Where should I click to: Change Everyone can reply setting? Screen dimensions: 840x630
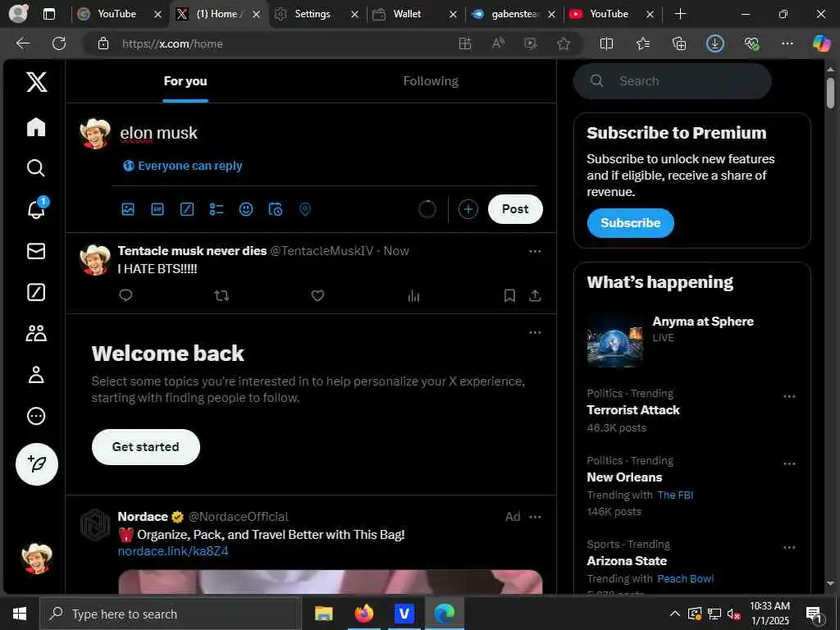[x=182, y=166]
